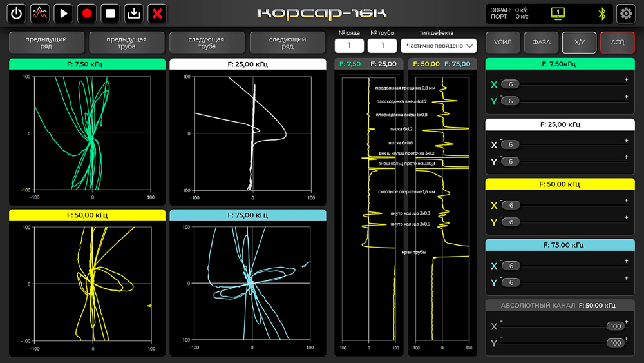Image resolution: width=644 pixels, height=363 pixels.
Task: Open settings with the gear icon
Action: (625, 13)
